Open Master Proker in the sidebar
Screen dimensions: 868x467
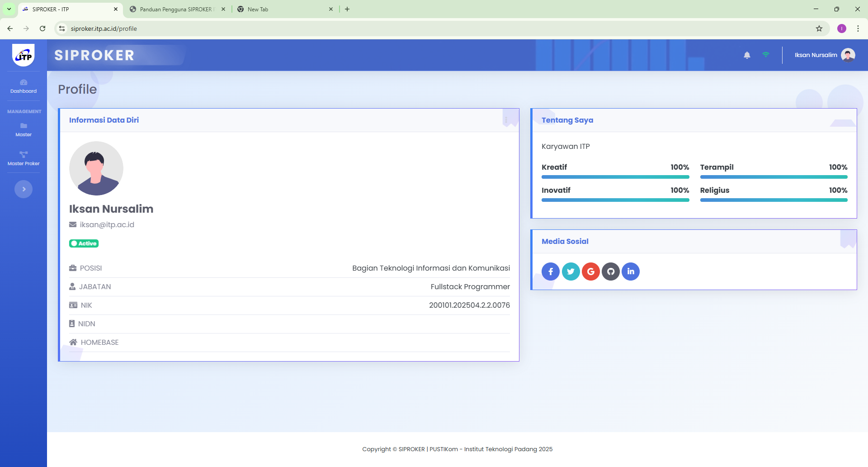24,158
